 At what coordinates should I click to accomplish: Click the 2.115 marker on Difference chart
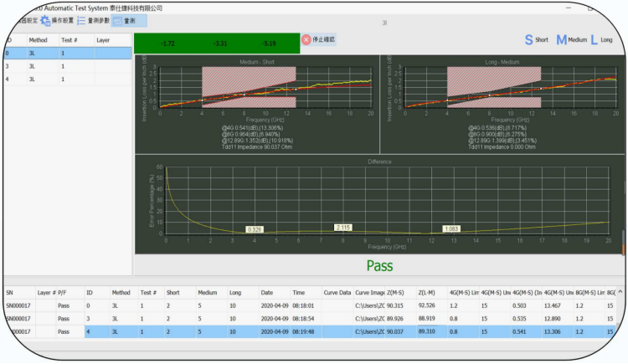tap(343, 228)
